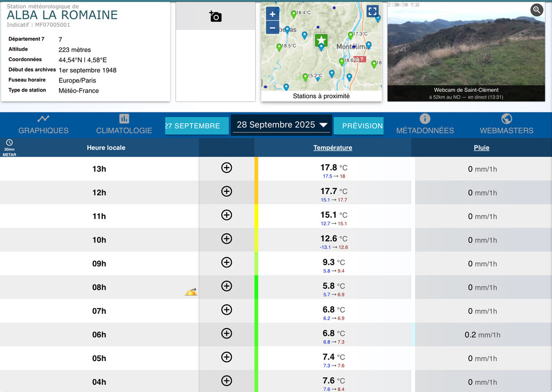This screenshot has height=392, width=552.
Task: Open the Webmasters globe tab
Action: pos(506,125)
